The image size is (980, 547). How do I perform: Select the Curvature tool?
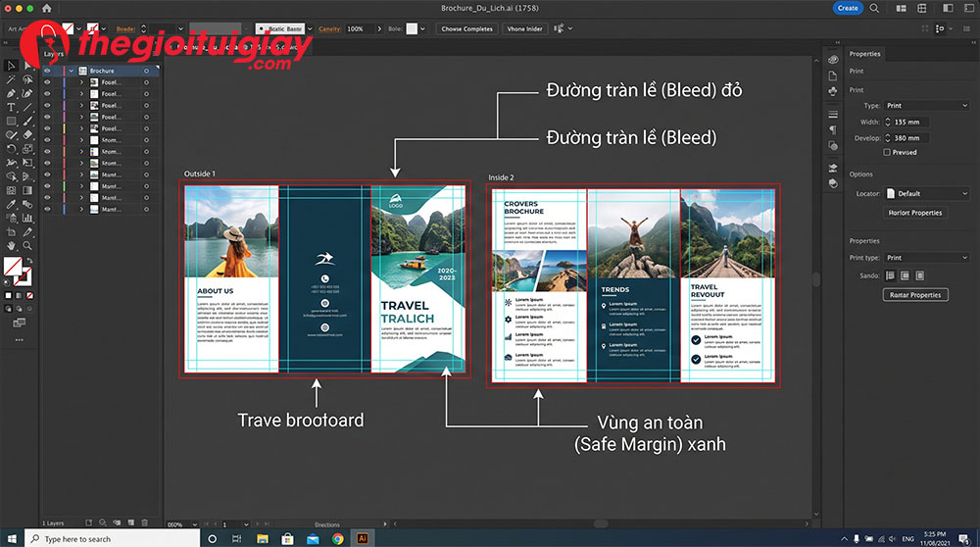click(27, 93)
